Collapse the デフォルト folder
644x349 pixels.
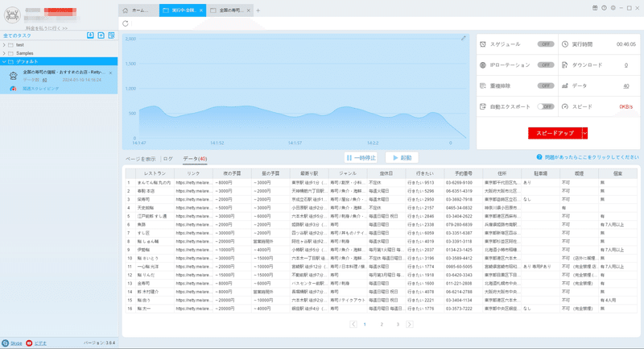pos(4,62)
